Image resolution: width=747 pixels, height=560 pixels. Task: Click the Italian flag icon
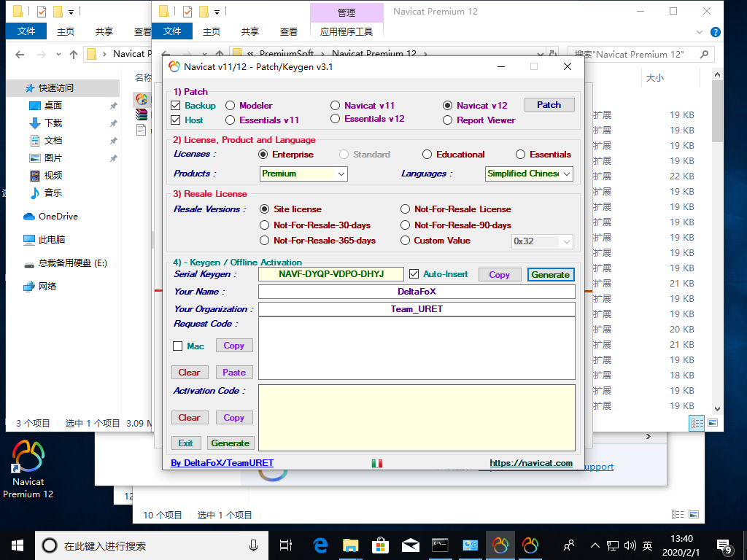click(377, 463)
